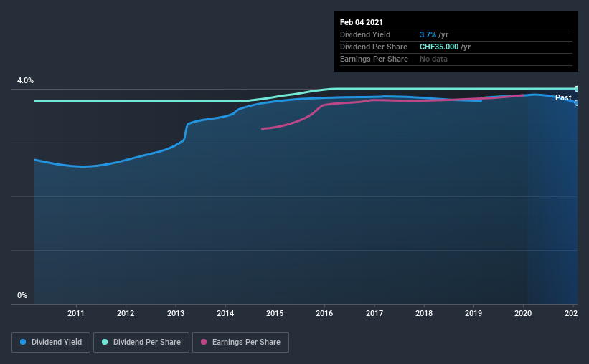Click the No data earnings value
This screenshot has height=364, width=589.
click(433, 59)
